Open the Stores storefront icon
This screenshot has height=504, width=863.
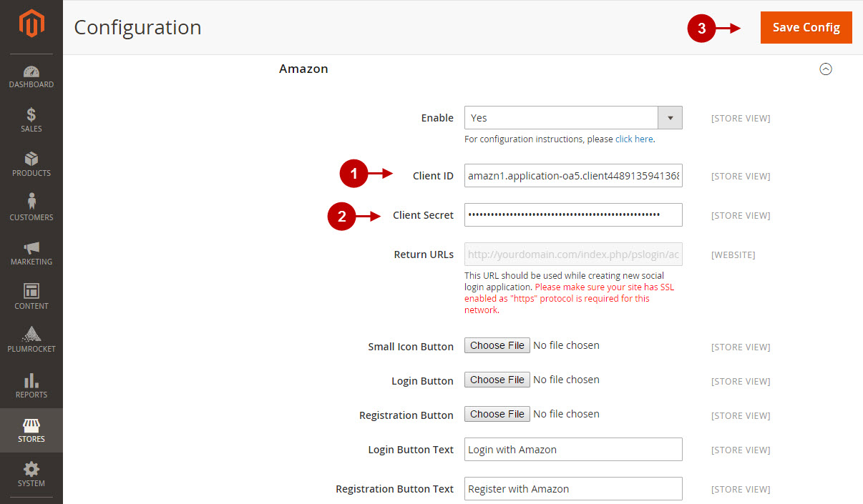[x=31, y=425]
